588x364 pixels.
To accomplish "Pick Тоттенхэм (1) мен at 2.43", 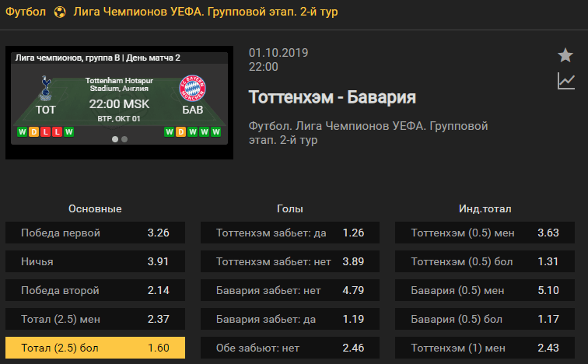I will coord(485,348).
